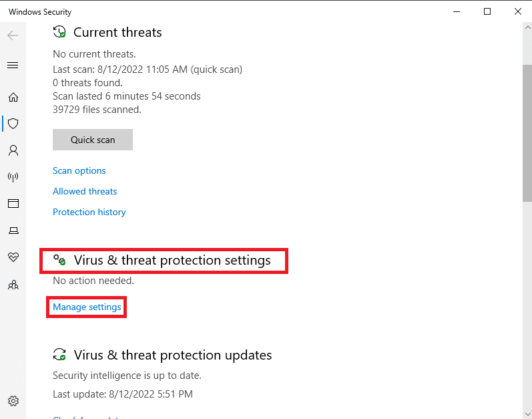
Task: View Protection history link
Action: pos(89,212)
